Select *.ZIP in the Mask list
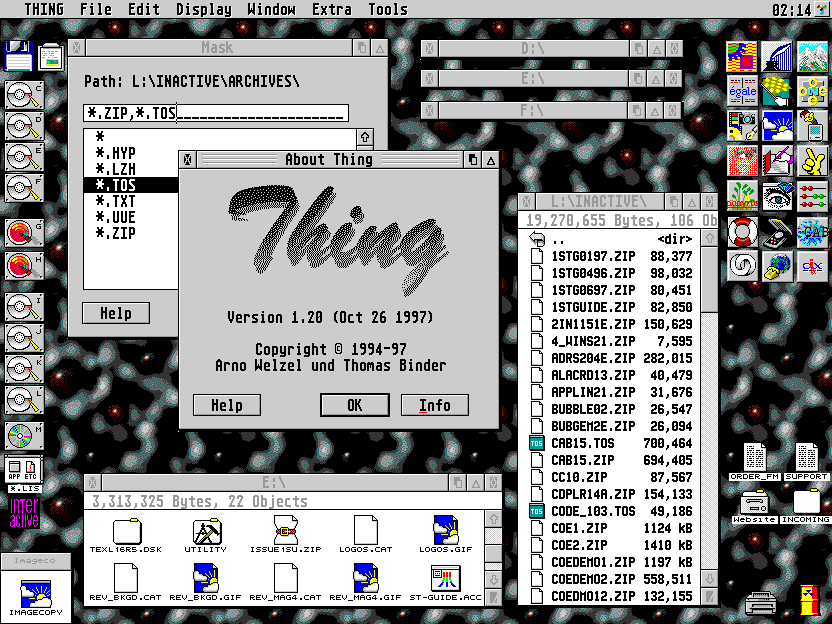 click(115, 233)
